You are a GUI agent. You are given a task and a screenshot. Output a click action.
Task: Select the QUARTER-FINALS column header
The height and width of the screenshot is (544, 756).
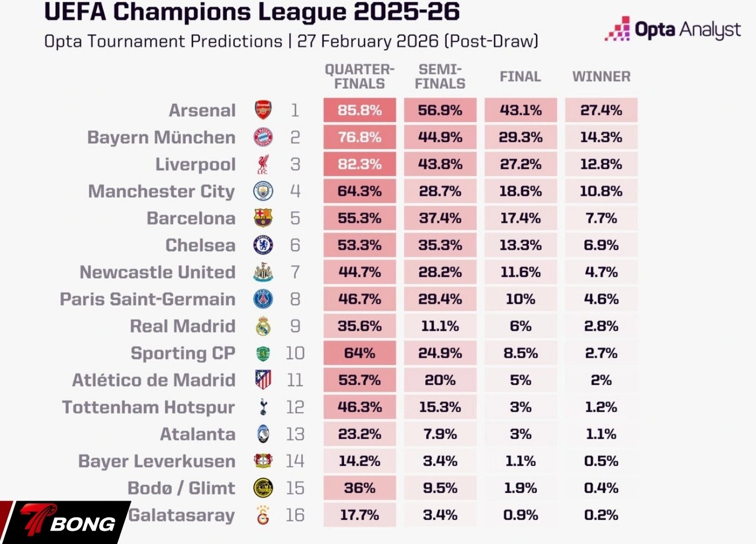tap(359, 77)
